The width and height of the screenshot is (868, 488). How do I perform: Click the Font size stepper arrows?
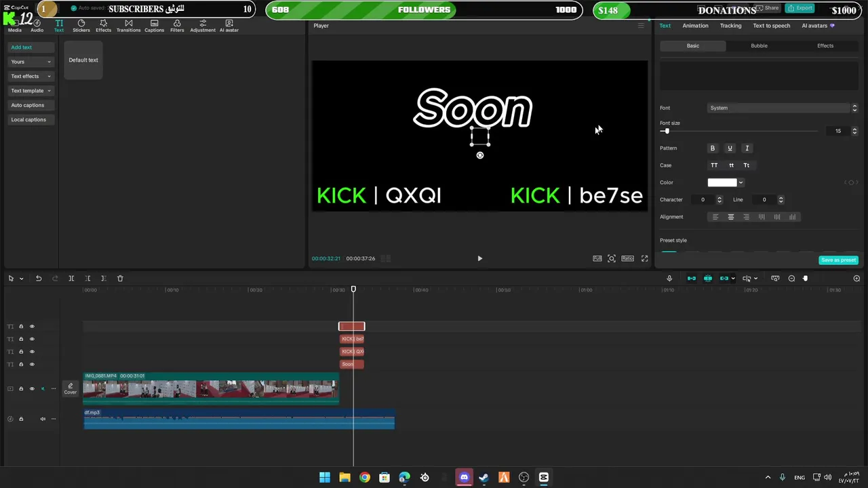pyautogui.click(x=854, y=131)
